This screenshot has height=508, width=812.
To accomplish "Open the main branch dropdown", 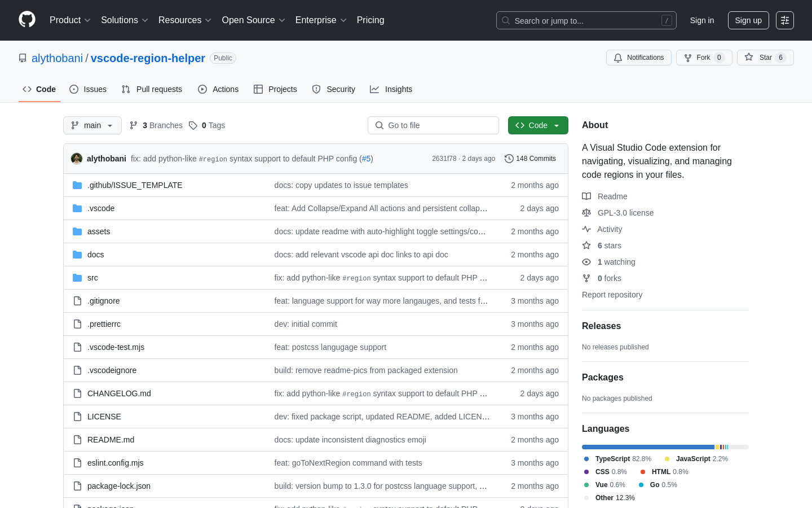I will 92,125.
